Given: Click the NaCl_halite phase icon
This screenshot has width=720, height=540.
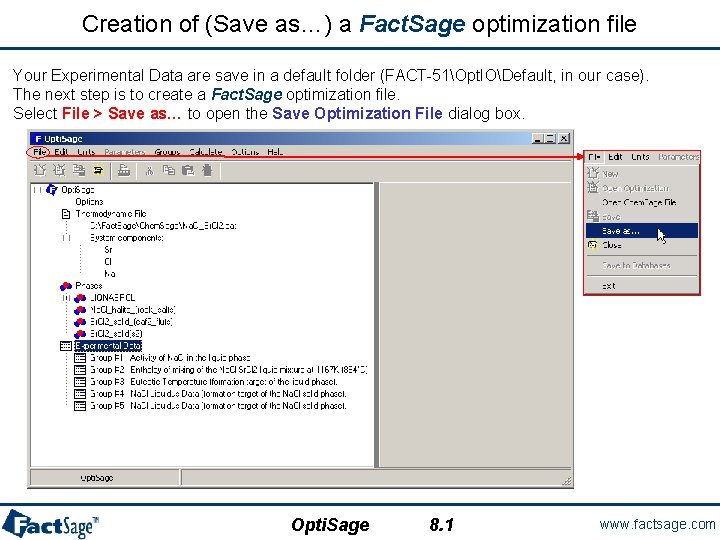Looking at the screenshot, I should 80,310.
